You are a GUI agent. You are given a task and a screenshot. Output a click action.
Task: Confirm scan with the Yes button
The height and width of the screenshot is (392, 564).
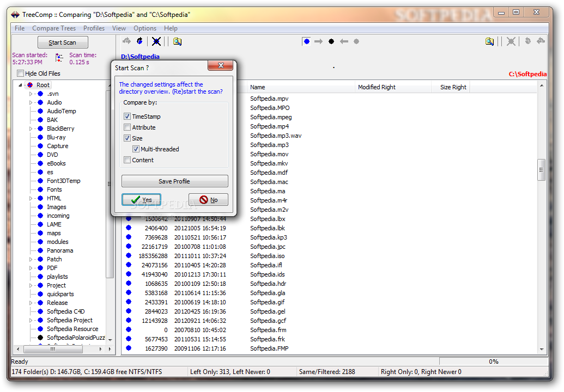pyautogui.click(x=141, y=200)
